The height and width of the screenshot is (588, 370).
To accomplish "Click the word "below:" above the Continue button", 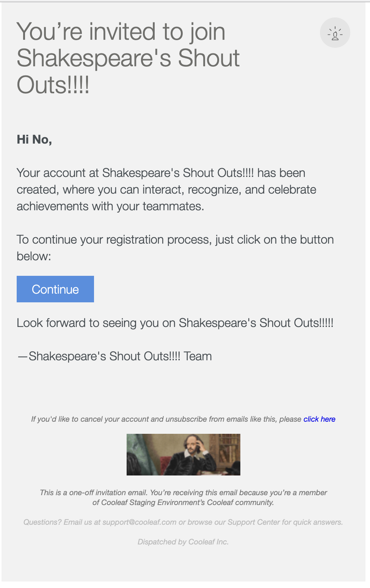I will 34,256.
